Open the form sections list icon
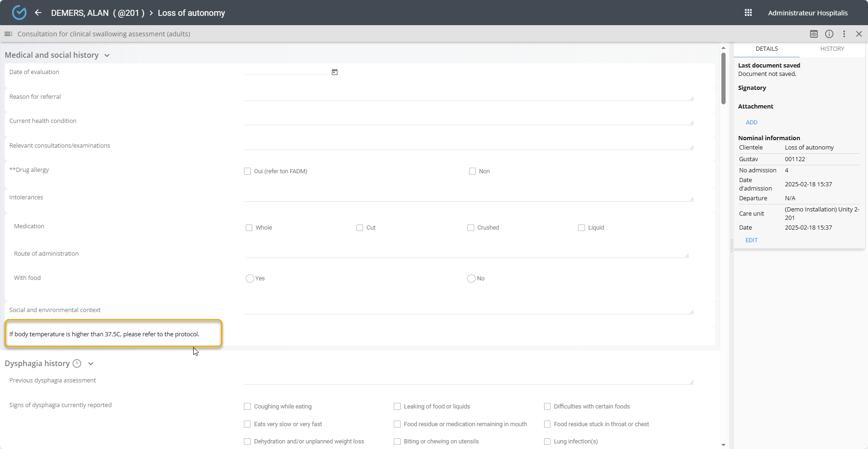This screenshot has height=449, width=868. tap(8, 34)
